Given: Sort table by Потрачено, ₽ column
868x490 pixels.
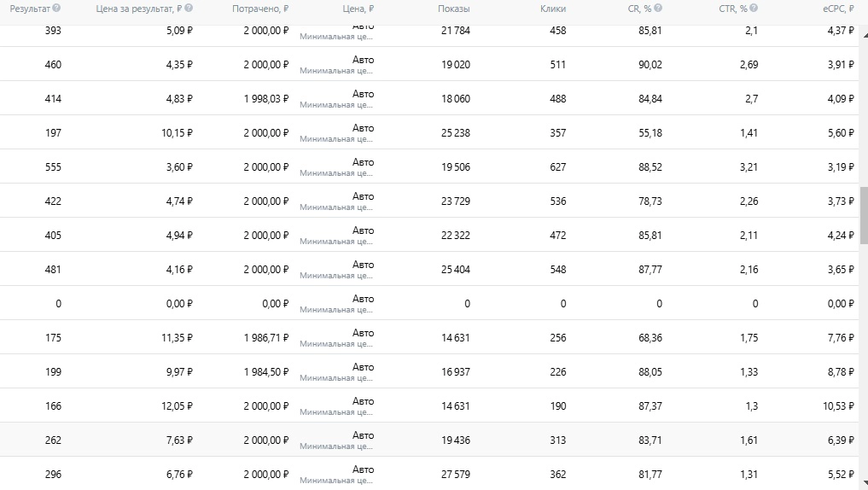Looking at the screenshot, I should point(260,9).
